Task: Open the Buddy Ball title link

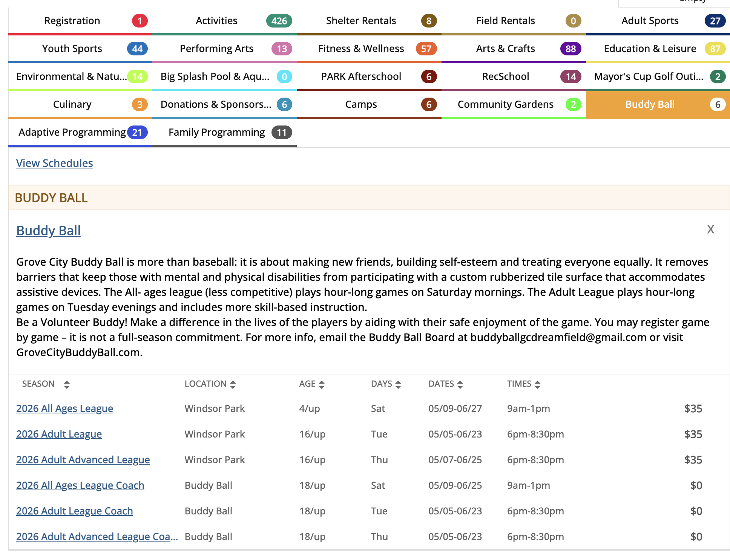Action: [x=48, y=231]
